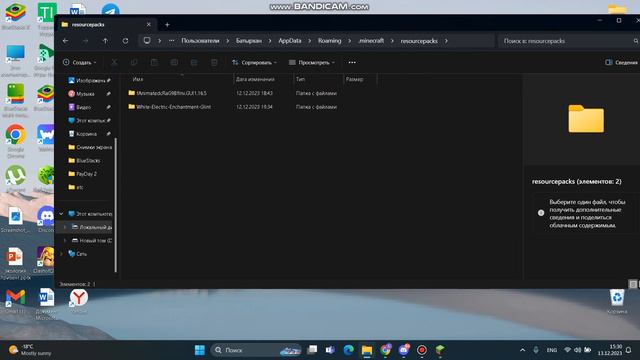Open the three-dot More options menu

tap(352, 62)
